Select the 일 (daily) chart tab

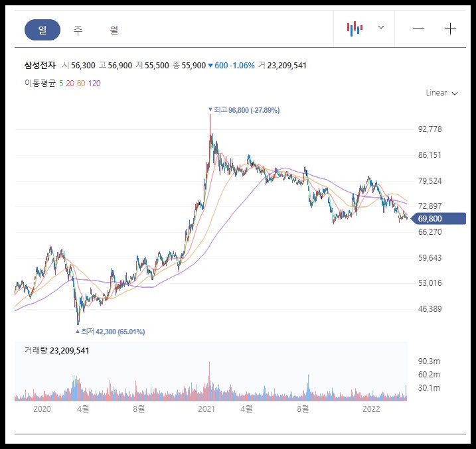(42, 30)
